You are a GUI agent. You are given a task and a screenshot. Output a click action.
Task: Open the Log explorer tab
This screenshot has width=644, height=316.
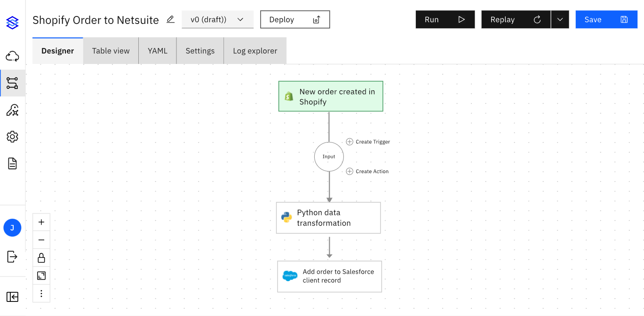[x=255, y=51]
